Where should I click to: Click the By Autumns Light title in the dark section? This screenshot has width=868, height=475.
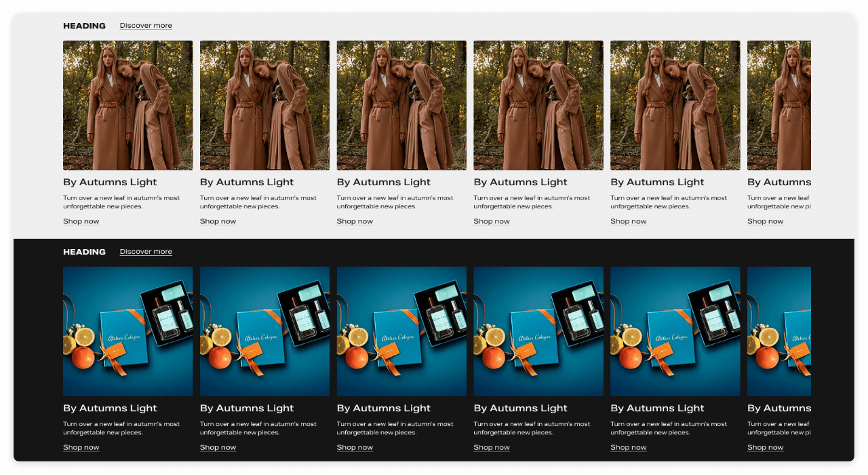click(110, 408)
